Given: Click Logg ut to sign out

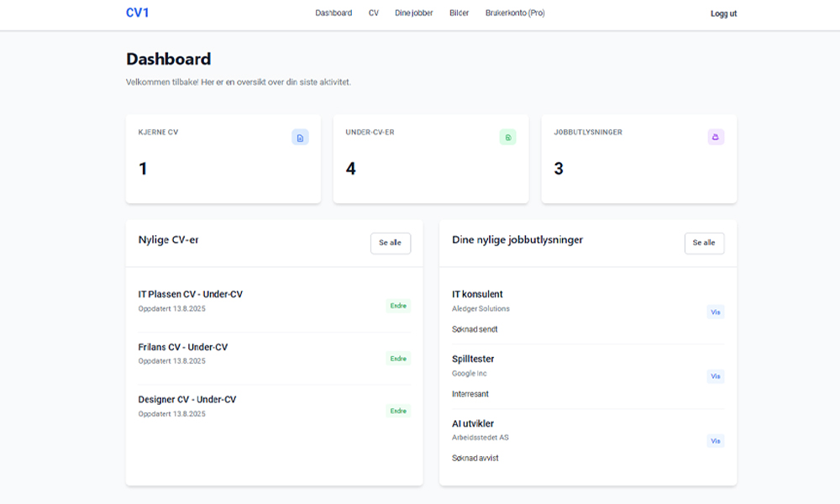Looking at the screenshot, I should [x=723, y=13].
